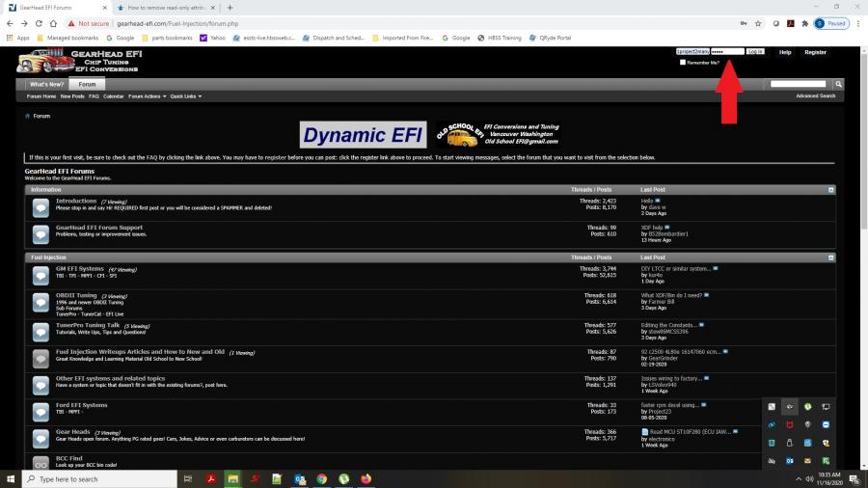Open the Introductions forum status icon
This screenshot has height=488, width=868.
[x=41, y=206]
